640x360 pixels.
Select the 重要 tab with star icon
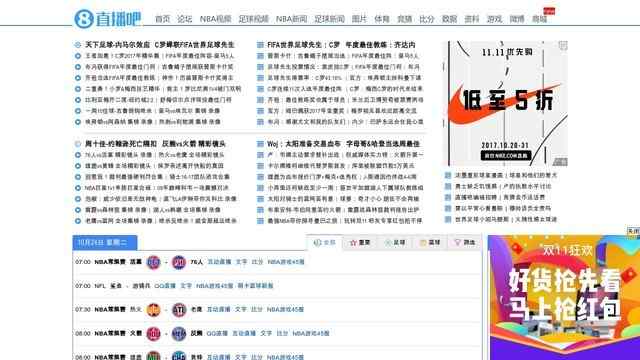(360, 242)
